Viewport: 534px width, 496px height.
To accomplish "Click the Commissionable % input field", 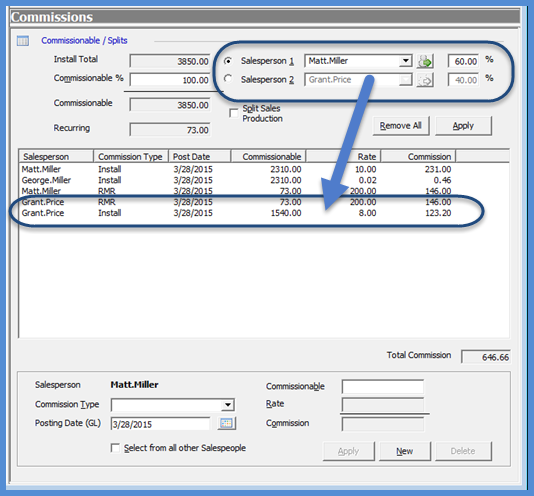I will [170, 80].
